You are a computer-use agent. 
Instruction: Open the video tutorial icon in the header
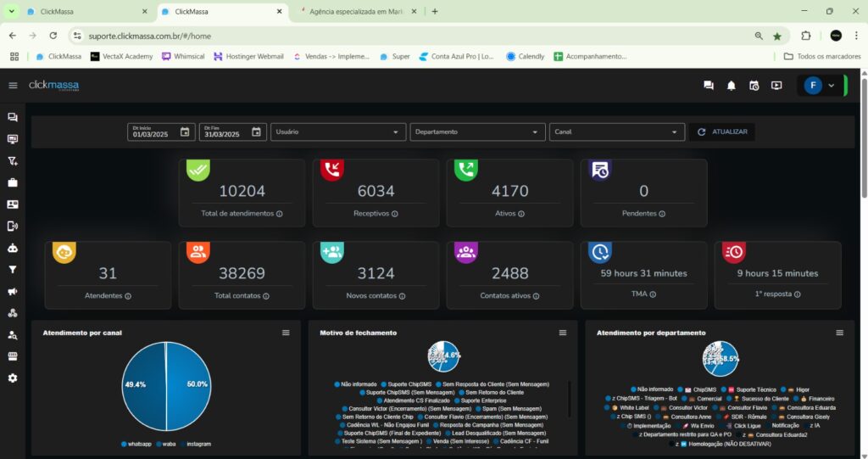coord(776,86)
